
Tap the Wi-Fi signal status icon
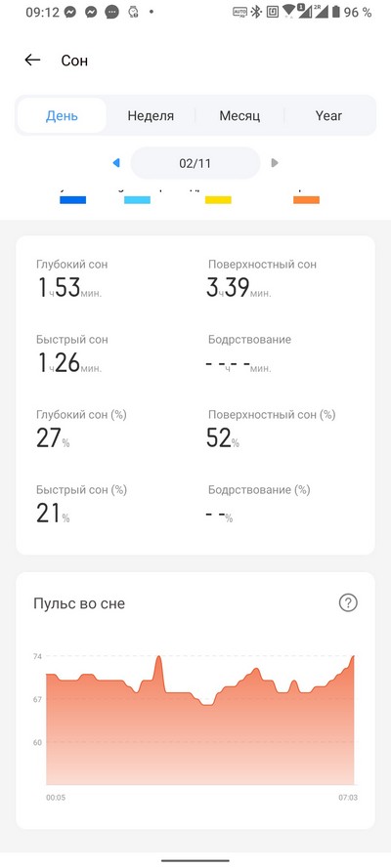(288, 12)
